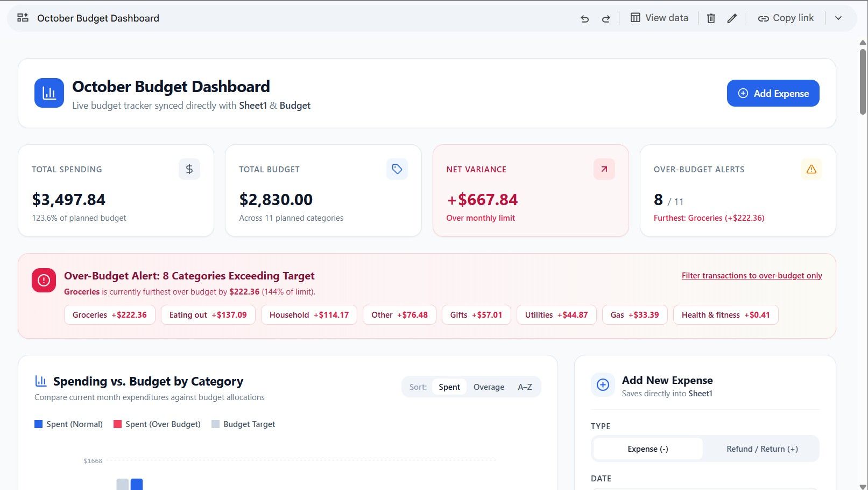Click the Gas +$33.39 chip

tap(634, 315)
